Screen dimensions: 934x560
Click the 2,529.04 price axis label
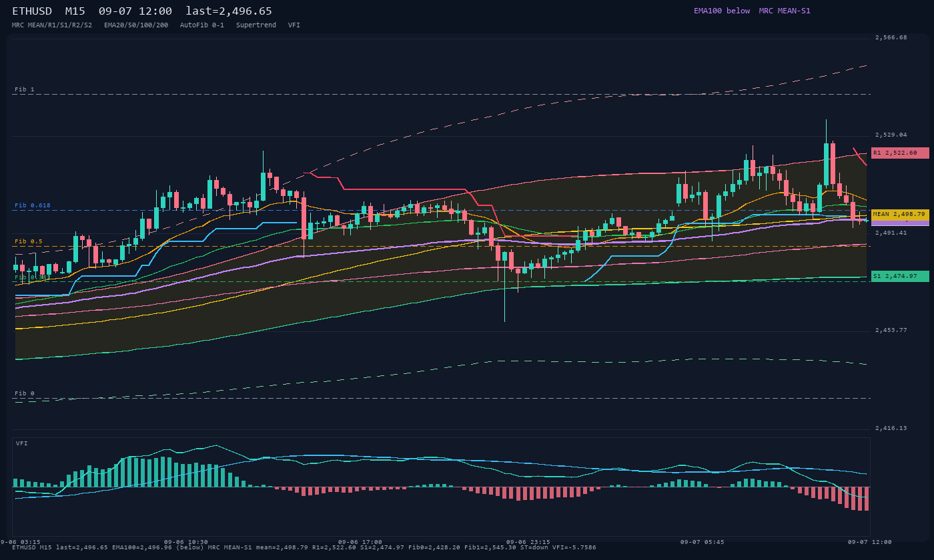[891, 135]
